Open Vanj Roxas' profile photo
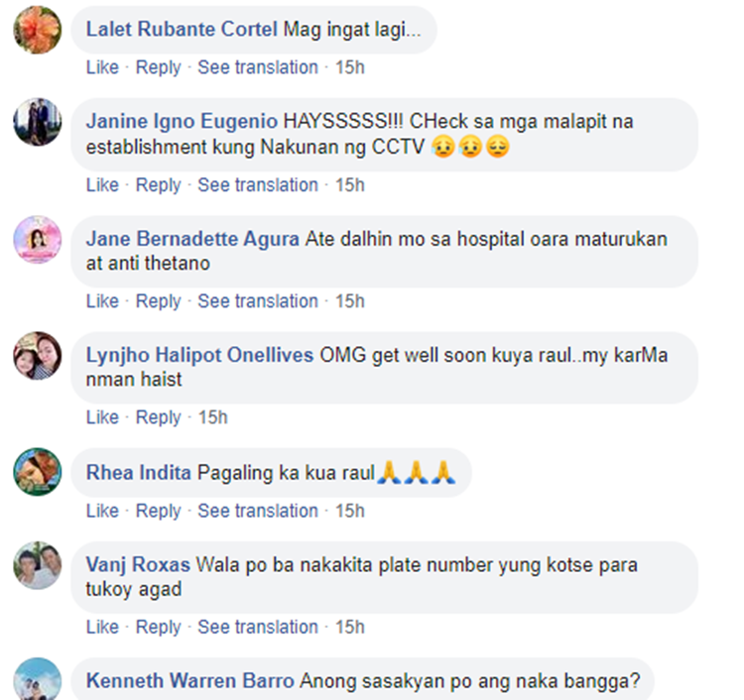Image resolution: width=744 pixels, height=700 pixels. pos(38,565)
